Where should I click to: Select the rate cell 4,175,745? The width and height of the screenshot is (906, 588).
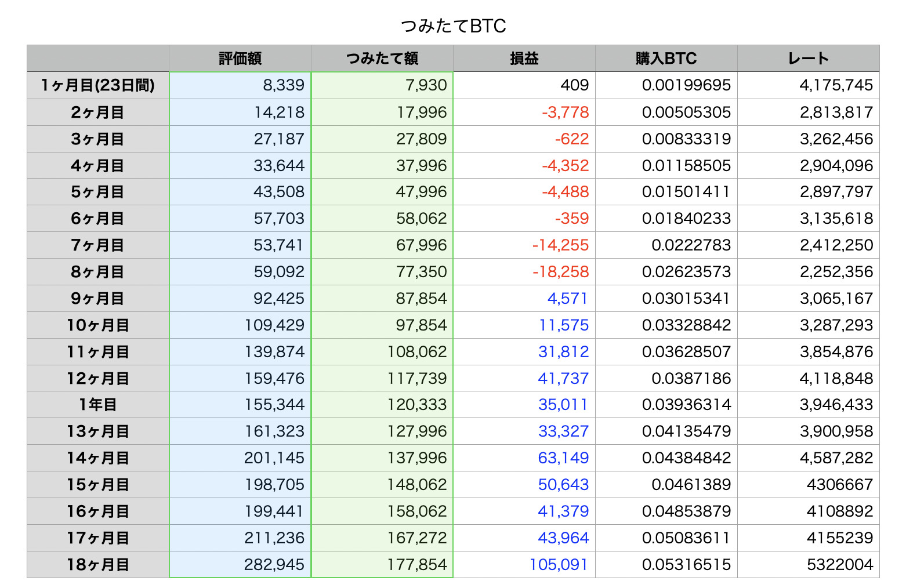809,85
